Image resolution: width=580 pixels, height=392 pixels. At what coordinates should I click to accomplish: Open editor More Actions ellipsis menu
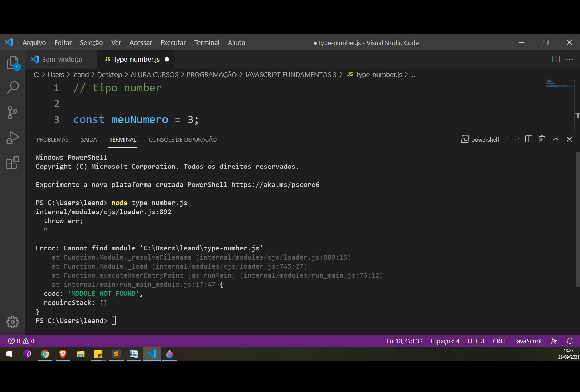569,59
